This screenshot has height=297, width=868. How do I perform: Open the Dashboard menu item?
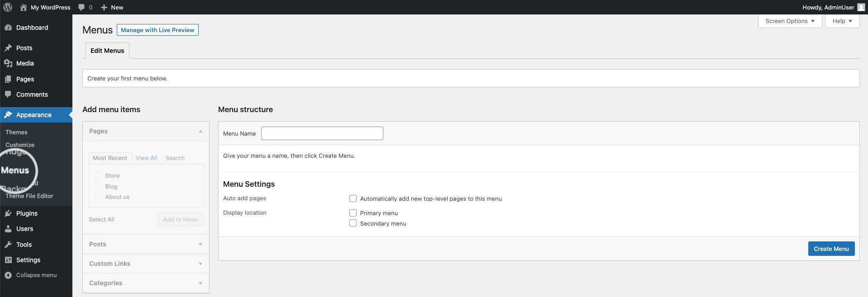coord(36,28)
